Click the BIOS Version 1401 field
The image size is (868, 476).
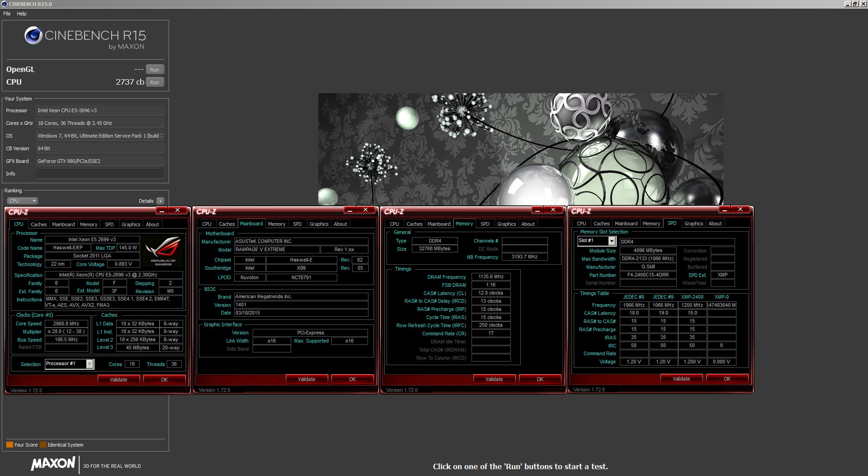click(x=301, y=305)
